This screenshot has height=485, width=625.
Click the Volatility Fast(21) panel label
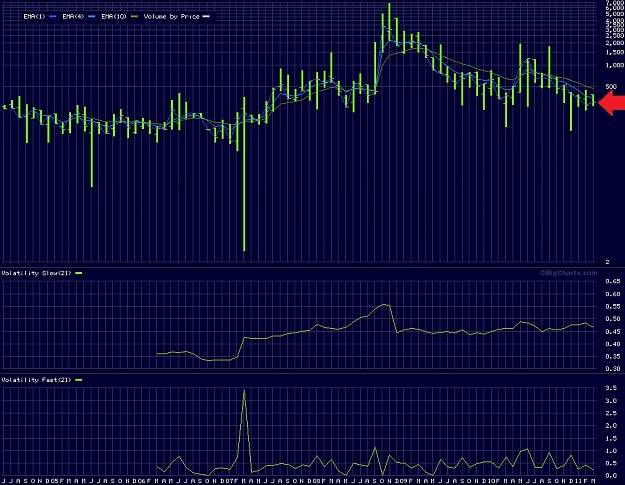(36, 380)
